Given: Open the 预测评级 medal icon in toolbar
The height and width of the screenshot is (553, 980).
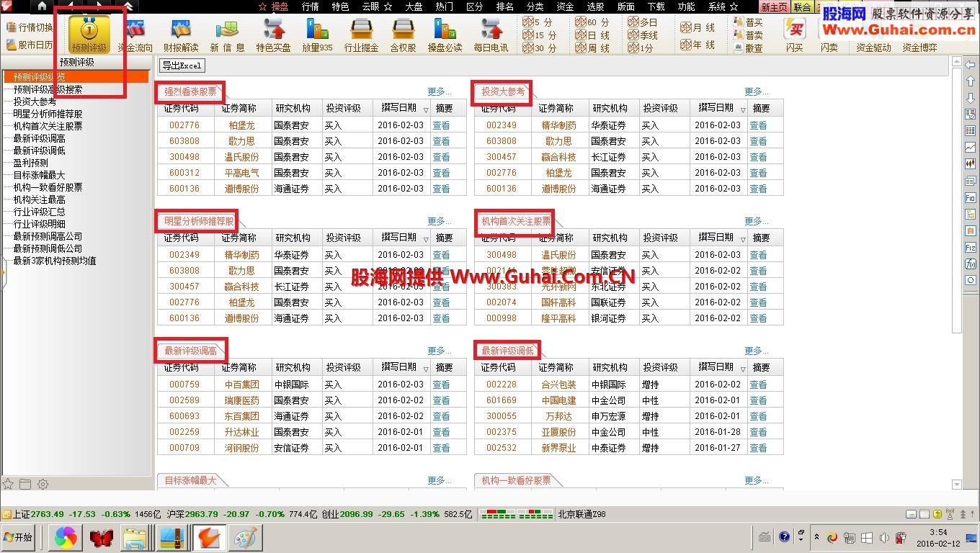Looking at the screenshot, I should 89,34.
